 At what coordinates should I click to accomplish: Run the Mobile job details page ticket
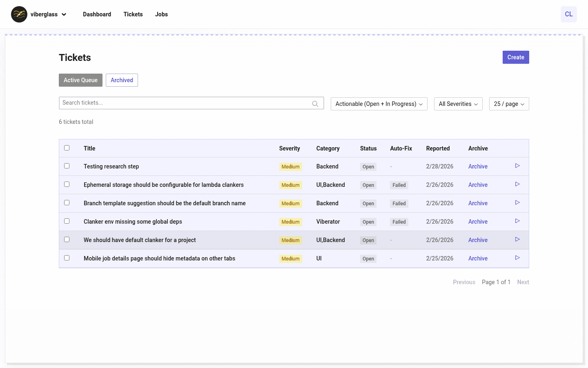517,258
